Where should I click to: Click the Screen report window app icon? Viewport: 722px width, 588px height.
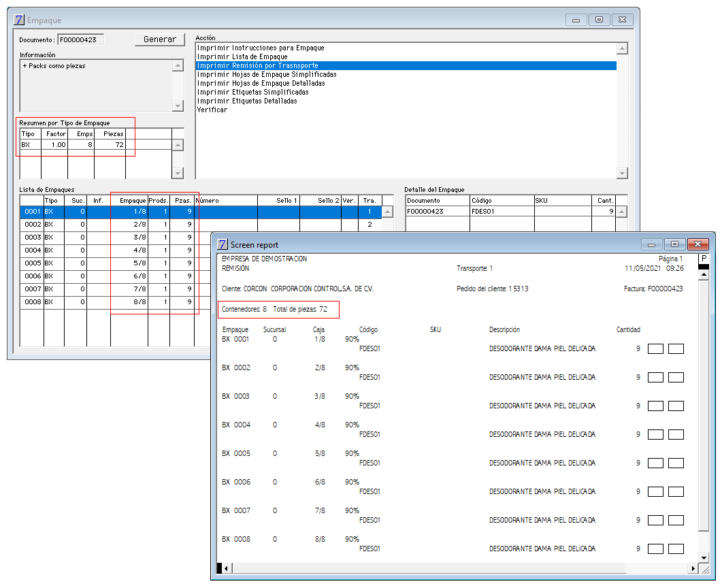223,244
